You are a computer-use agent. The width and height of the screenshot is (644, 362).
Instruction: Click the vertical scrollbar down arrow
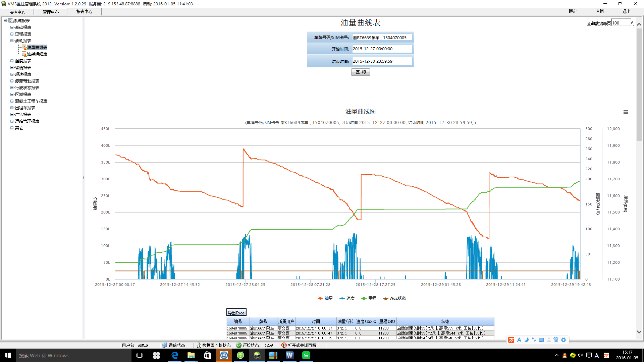pyautogui.click(x=639, y=332)
